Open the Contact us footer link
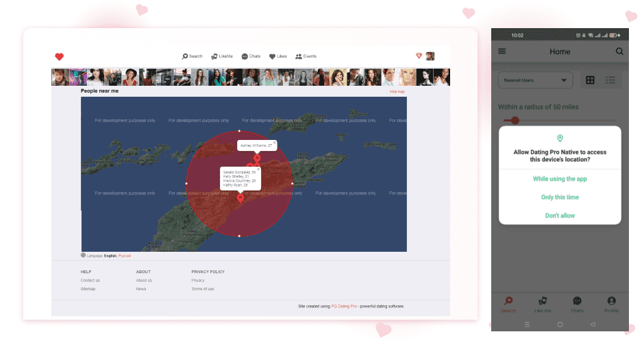This screenshot has width=644, height=343. (90, 281)
